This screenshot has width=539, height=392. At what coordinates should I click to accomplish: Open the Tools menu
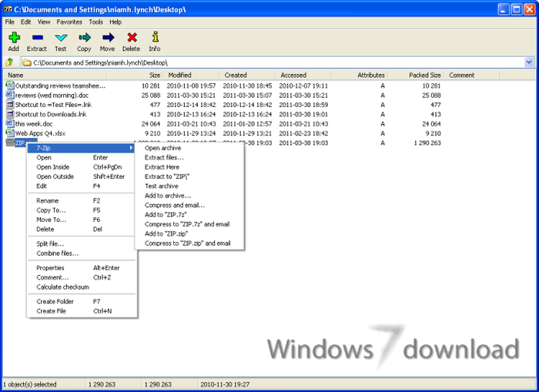pos(96,22)
